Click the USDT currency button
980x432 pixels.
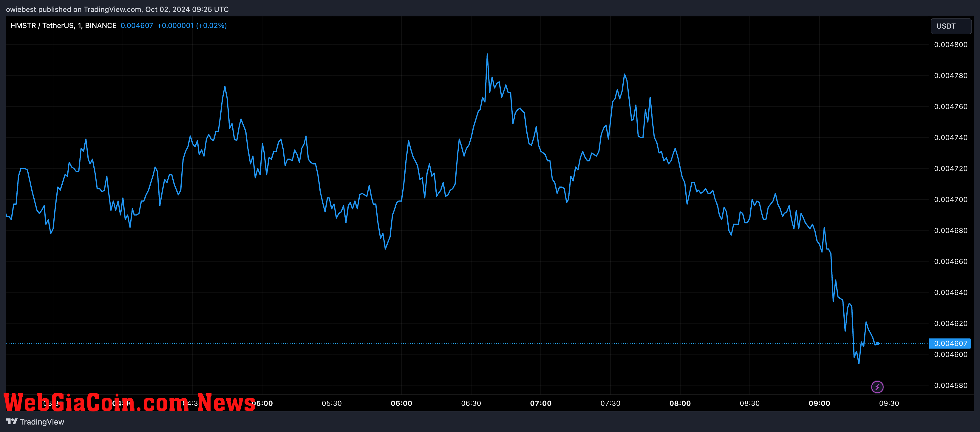[x=951, y=26]
